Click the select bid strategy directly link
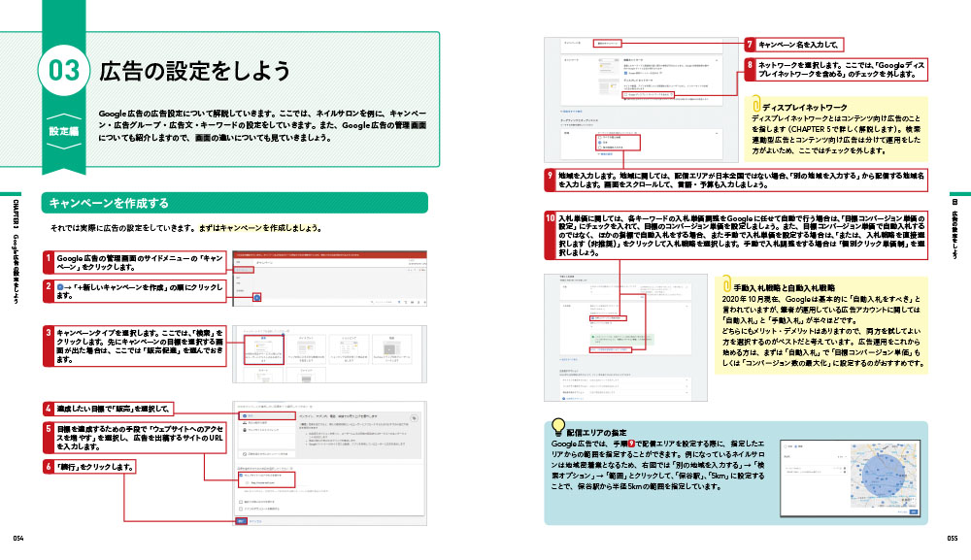This screenshot has height=560, width=971. (610, 349)
